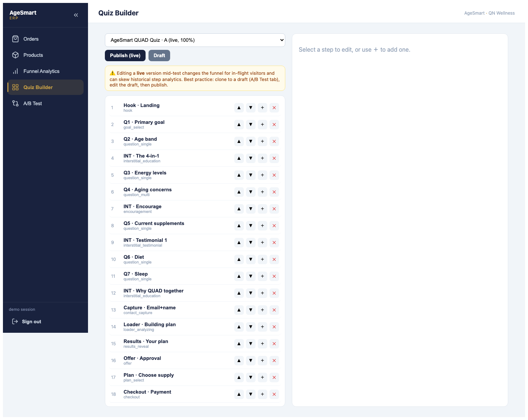Delete the INT · Testimonial 1 step

point(274,243)
